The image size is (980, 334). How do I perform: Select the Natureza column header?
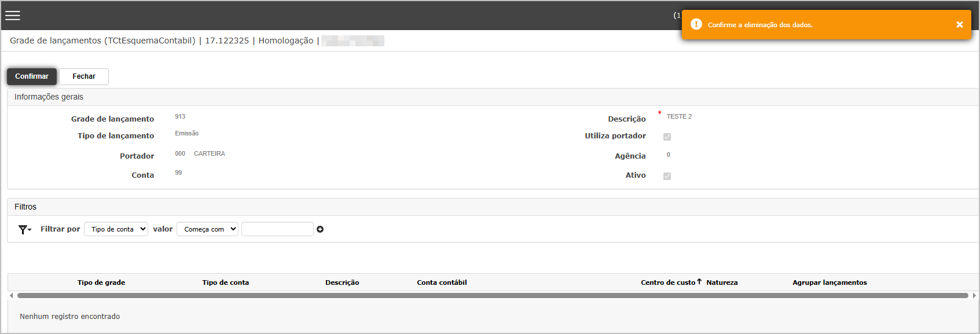pyautogui.click(x=722, y=282)
